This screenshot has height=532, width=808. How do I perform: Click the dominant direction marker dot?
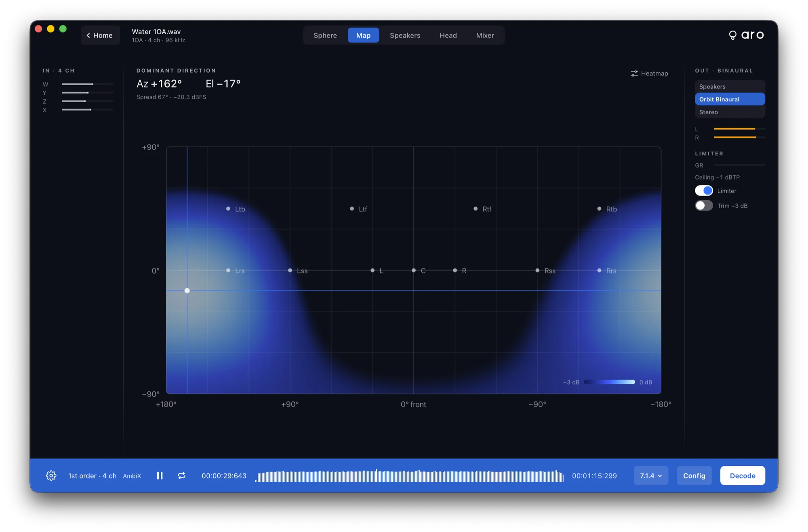[x=187, y=291]
